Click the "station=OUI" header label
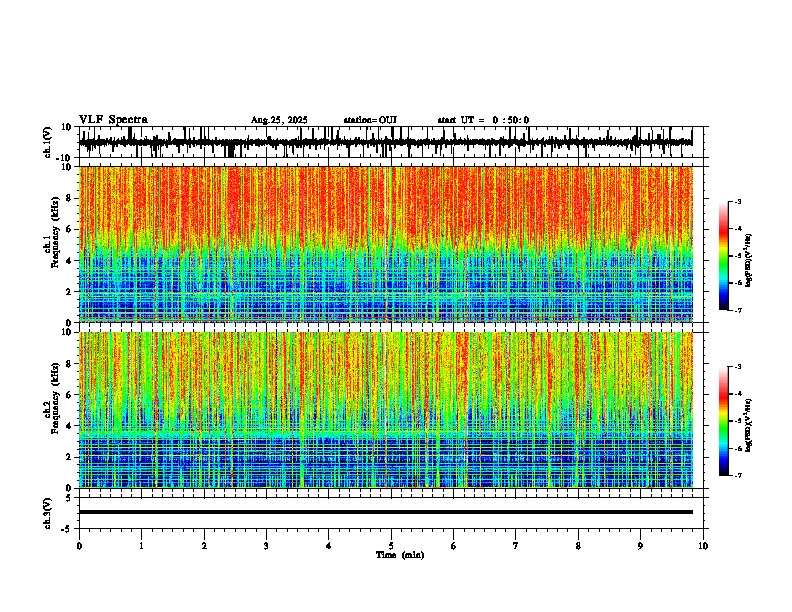This screenshot has height=612, width=792. click(x=370, y=120)
